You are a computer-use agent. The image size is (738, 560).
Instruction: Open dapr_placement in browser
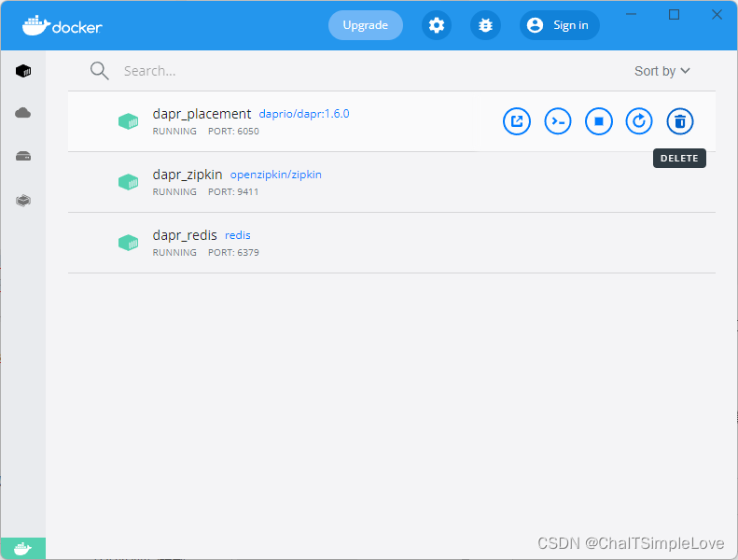click(x=517, y=121)
